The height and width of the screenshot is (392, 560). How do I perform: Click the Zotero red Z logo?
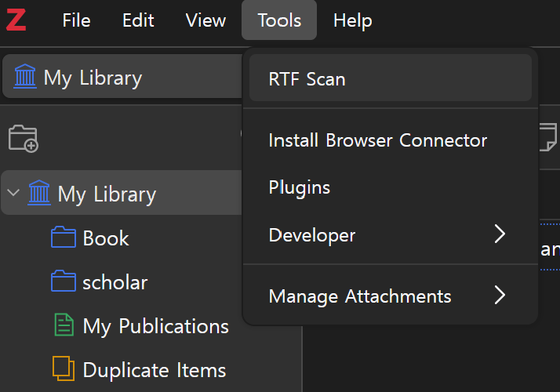(x=16, y=20)
